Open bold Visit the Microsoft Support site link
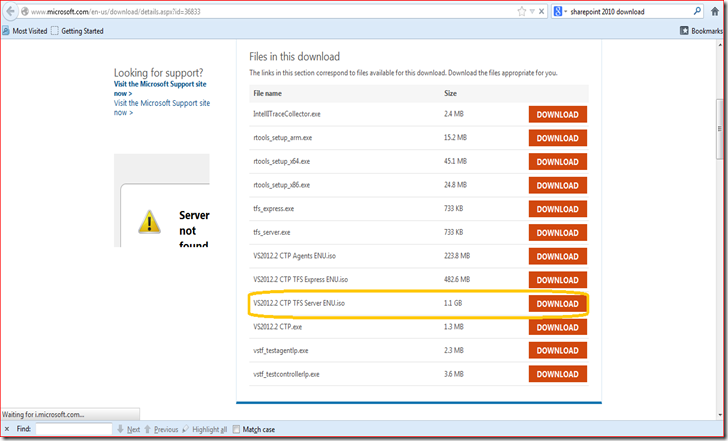The height and width of the screenshot is (441, 728). pos(160,89)
